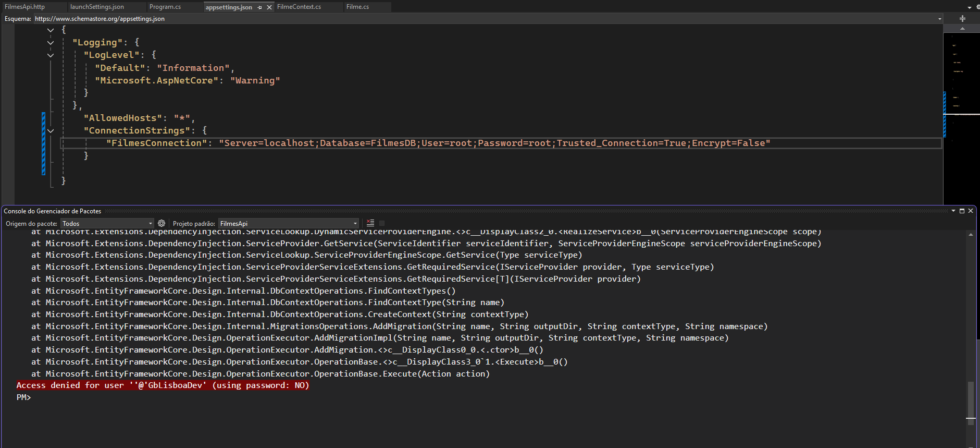Open the console window position dropdown
The height and width of the screenshot is (448, 980).
[x=953, y=211]
